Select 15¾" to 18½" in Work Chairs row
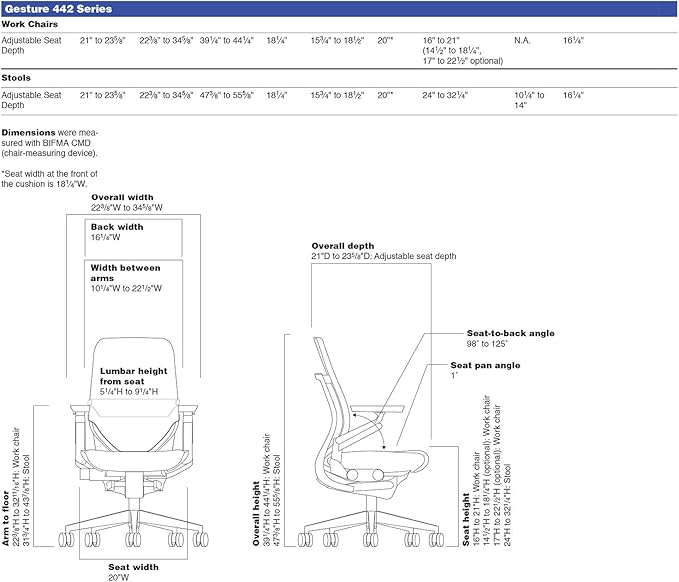The image size is (679, 582). point(337,41)
